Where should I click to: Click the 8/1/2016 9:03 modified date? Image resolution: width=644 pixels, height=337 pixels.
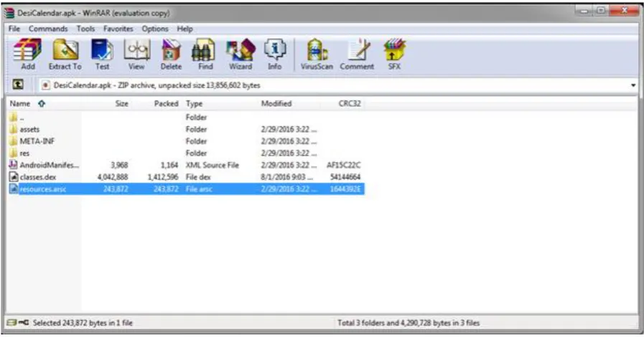[286, 177]
